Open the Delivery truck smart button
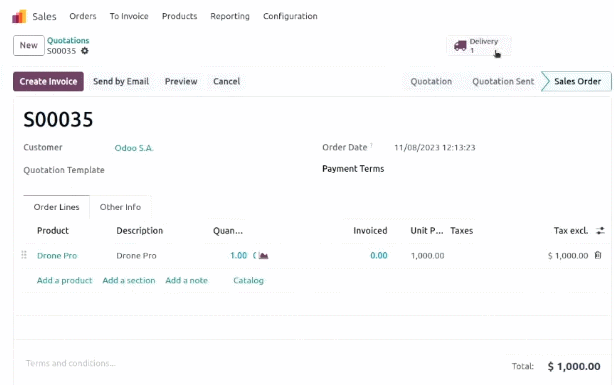This screenshot has width=614, height=385. click(x=479, y=46)
